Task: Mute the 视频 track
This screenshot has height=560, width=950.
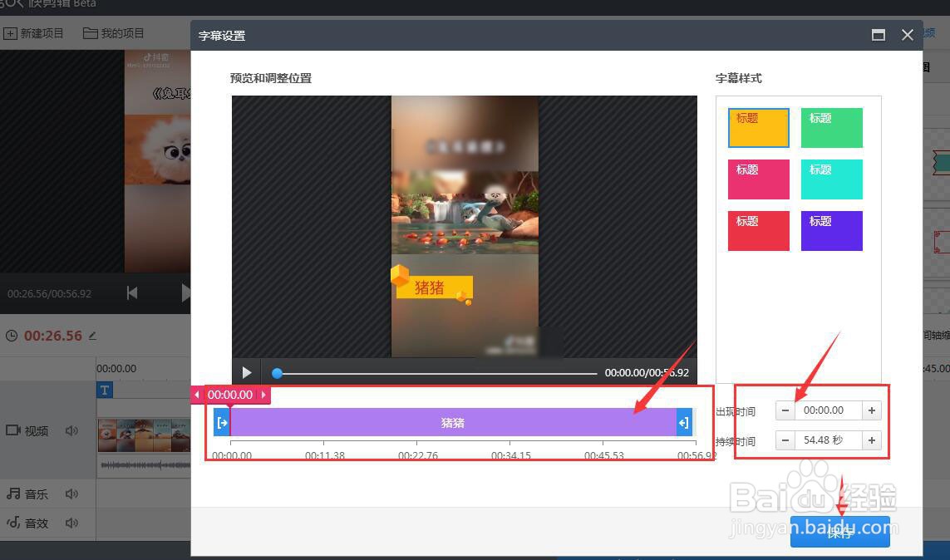Action: (x=71, y=430)
